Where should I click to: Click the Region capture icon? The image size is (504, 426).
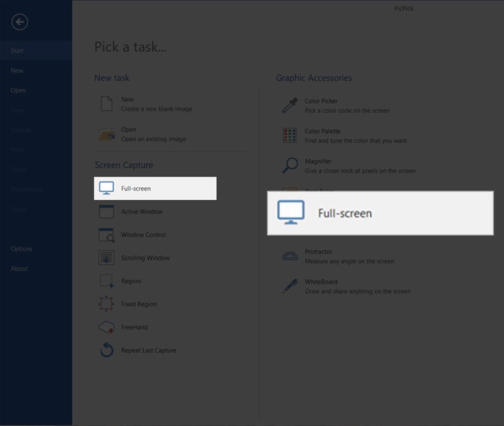pos(106,281)
